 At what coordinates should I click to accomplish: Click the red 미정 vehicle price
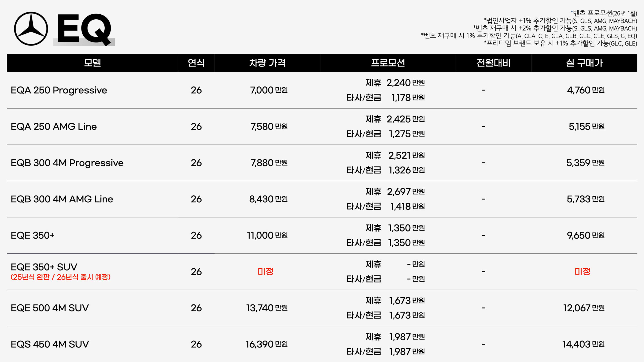click(x=265, y=271)
